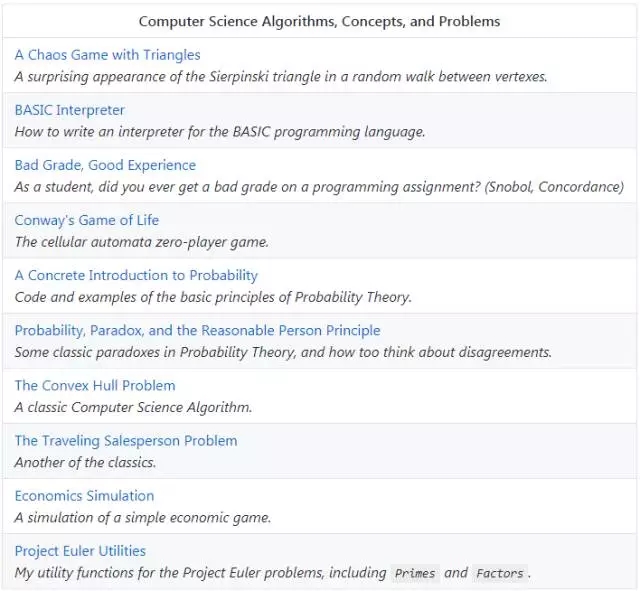
Task: Click the 'Another of the classics' description
Action: point(85,462)
